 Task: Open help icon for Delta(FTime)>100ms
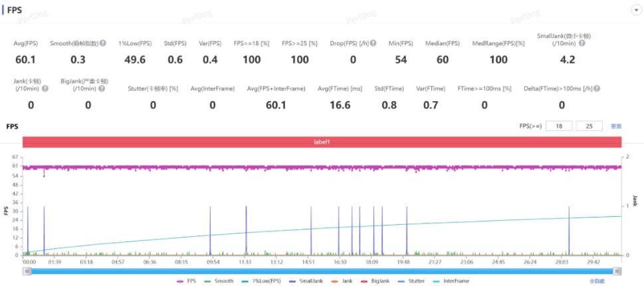click(597, 88)
